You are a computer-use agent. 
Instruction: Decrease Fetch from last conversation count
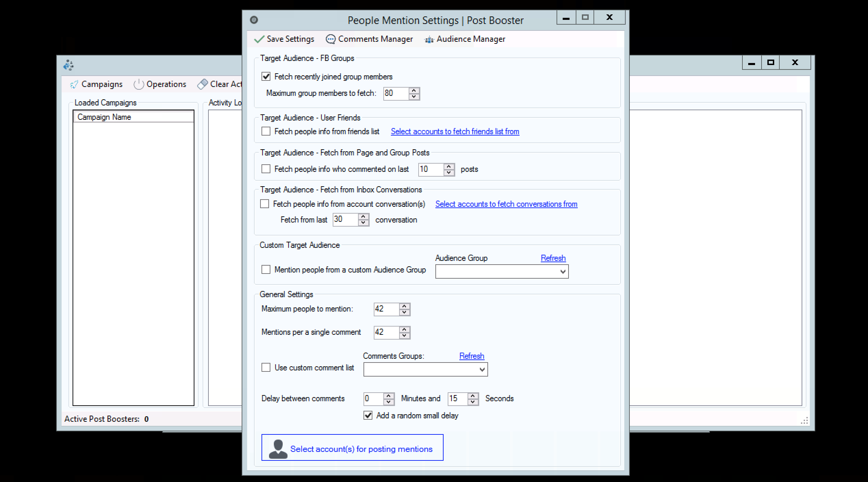click(363, 223)
